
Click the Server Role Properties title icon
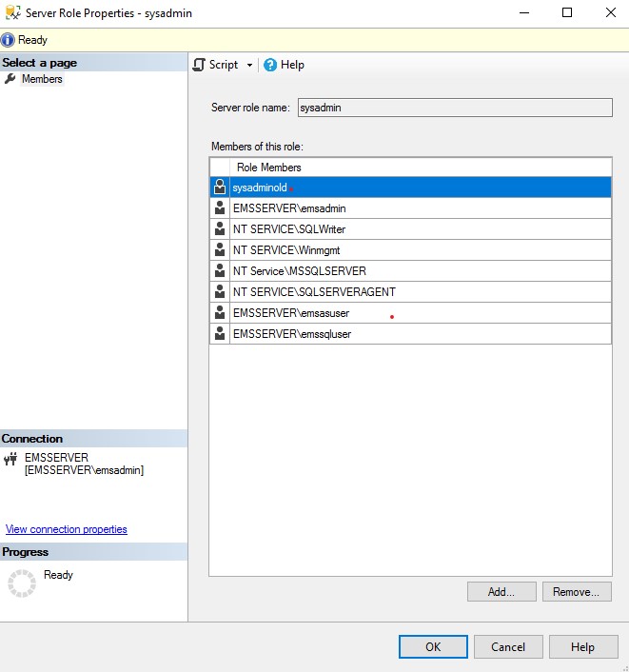pyautogui.click(x=13, y=13)
